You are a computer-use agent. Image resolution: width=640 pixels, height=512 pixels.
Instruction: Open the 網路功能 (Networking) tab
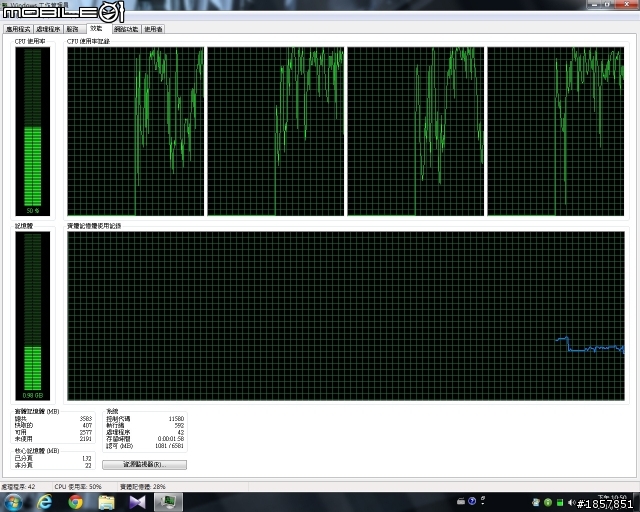[x=126, y=29]
